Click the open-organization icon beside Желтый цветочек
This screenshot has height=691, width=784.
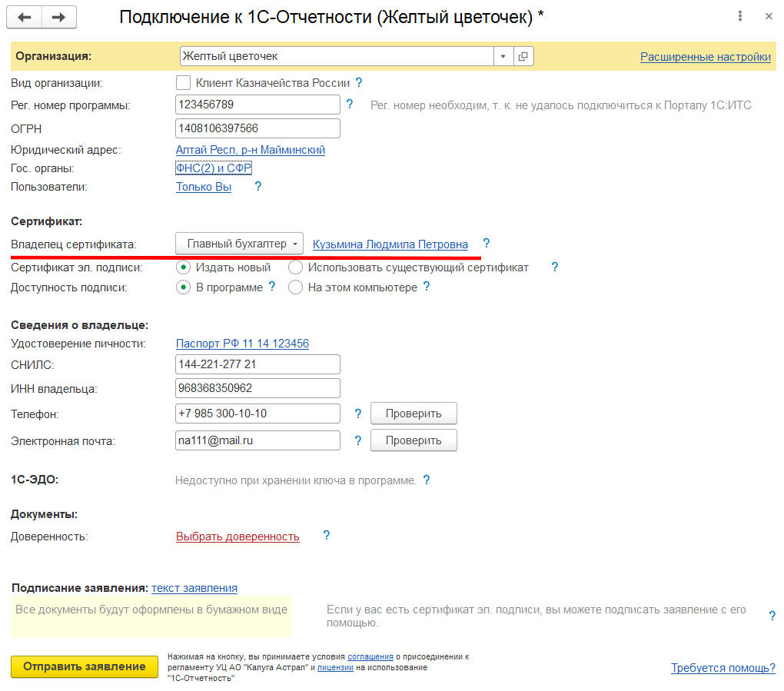(523, 57)
